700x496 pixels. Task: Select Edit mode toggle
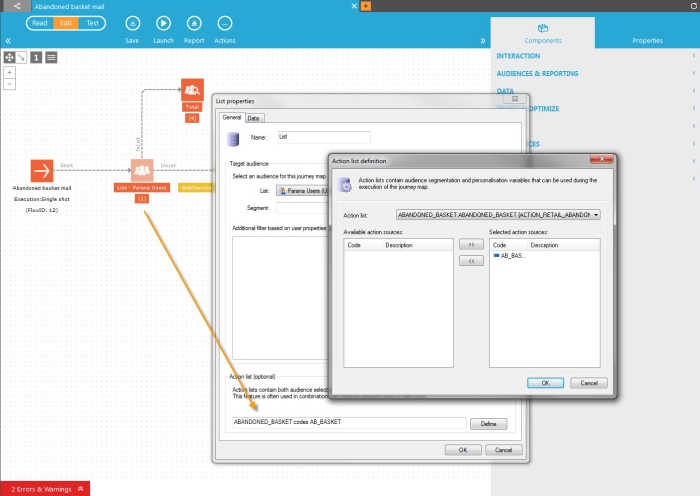(x=66, y=23)
